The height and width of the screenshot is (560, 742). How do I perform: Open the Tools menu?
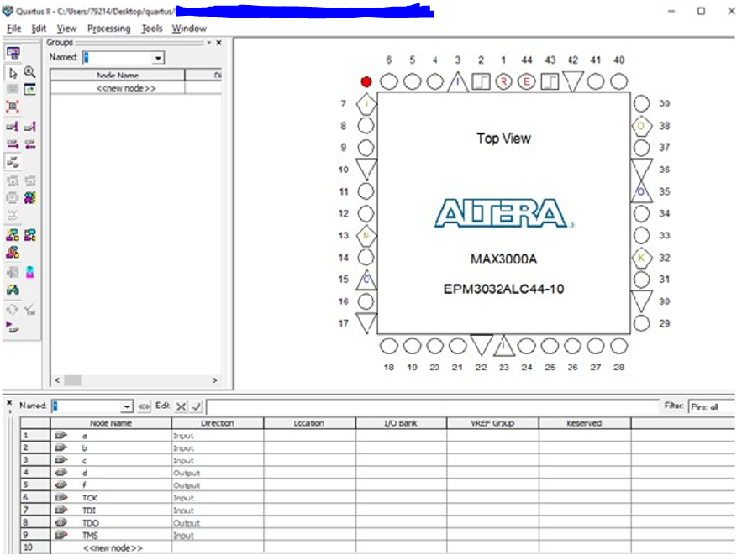click(x=152, y=29)
